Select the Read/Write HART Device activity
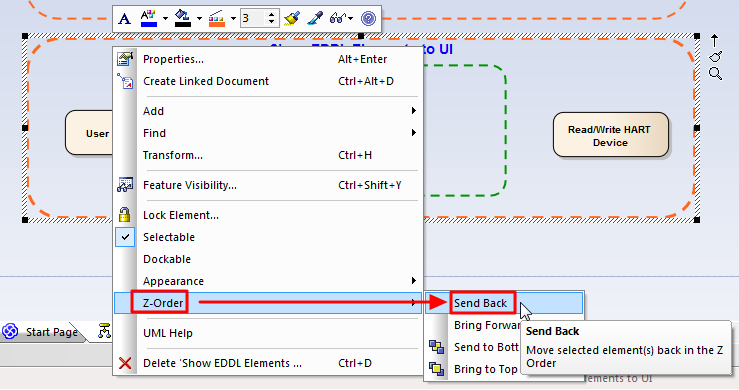Image resolution: width=739 pixels, height=390 pixels. 611,134
